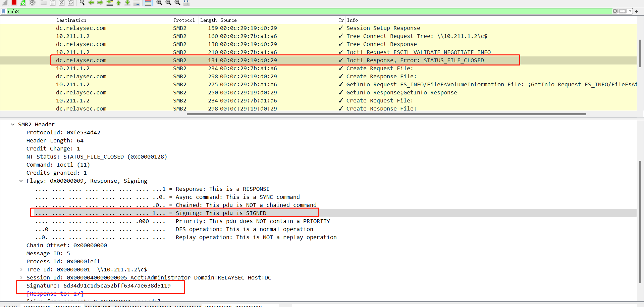Sort by the Source column
Viewport: 644px width, 307px height.
pyautogui.click(x=278, y=20)
